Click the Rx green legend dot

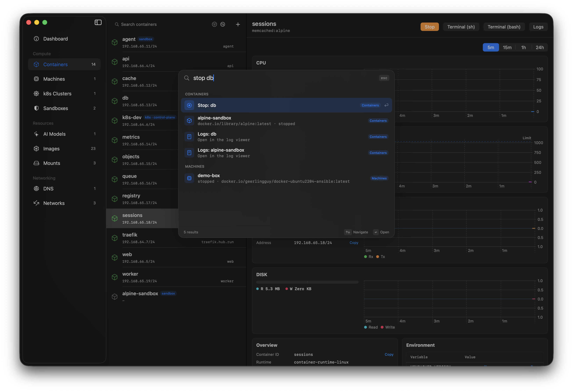pyautogui.click(x=365, y=256)
